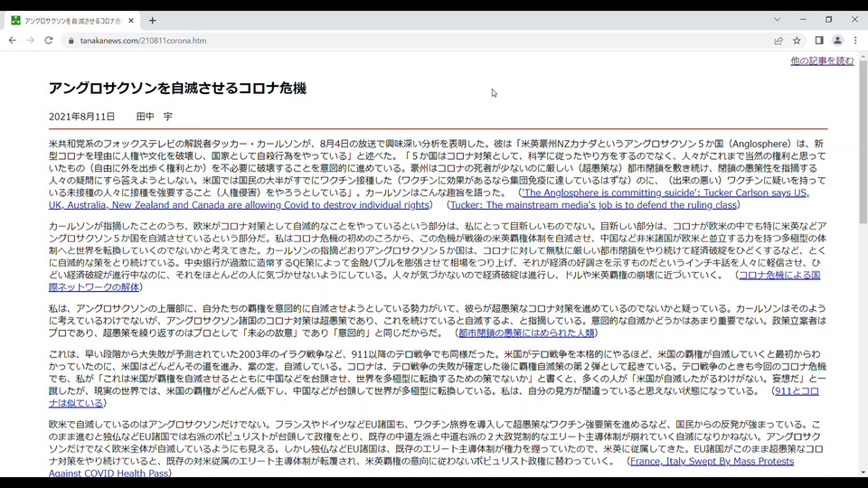The width and height of the screenshot is (868, 488).
Task: Open a new tab
Action: (152, 21)
